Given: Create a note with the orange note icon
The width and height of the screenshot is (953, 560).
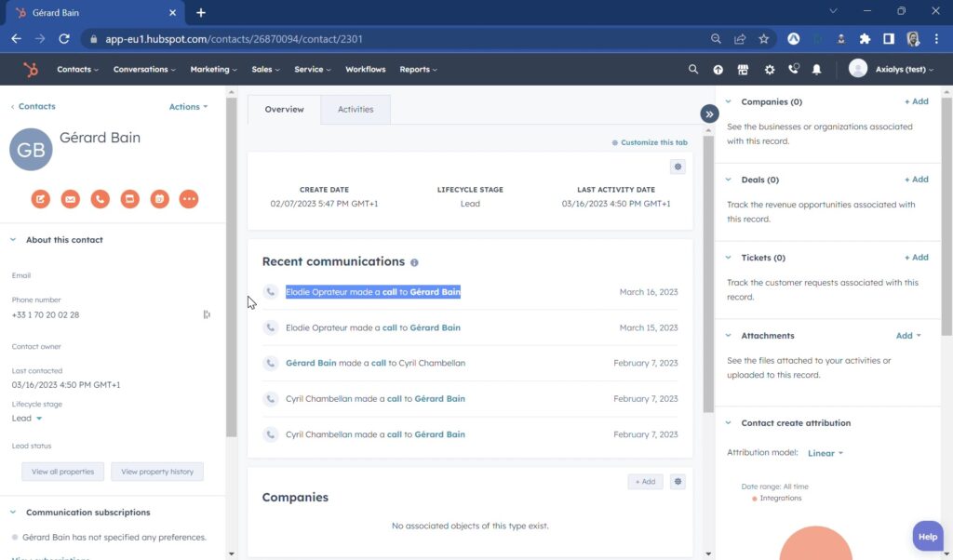Looking at the screenshot, I should [41, 199].
